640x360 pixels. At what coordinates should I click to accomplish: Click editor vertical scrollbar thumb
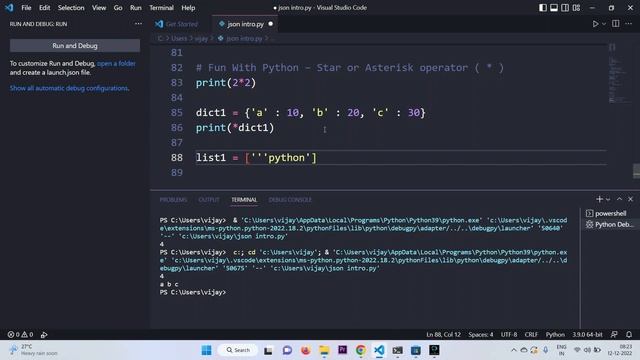click(x=636, y=171)
